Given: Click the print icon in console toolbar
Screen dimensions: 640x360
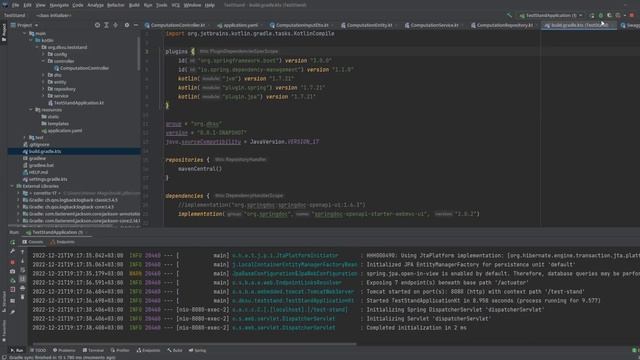Looking at the screenshot, I should (x=22, y=288).
